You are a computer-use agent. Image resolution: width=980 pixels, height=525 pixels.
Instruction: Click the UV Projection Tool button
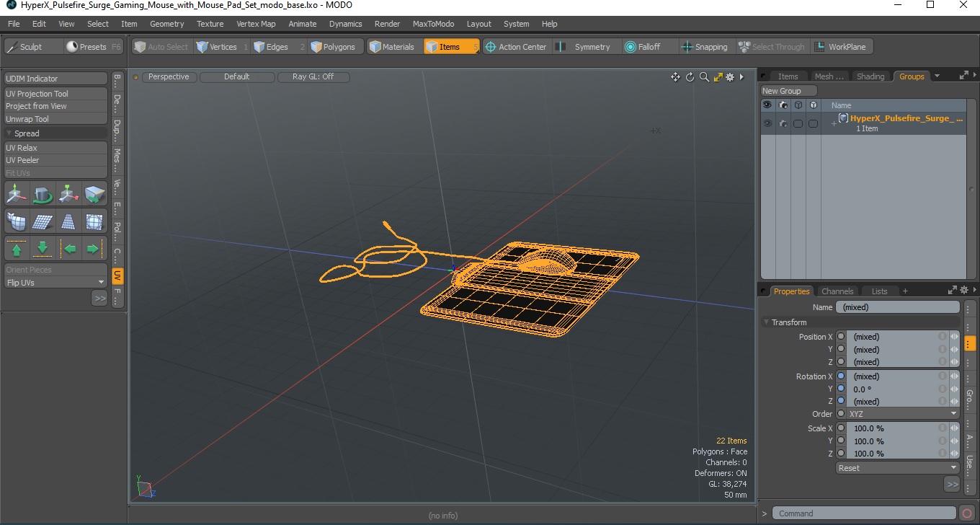[x=55, y=94]
